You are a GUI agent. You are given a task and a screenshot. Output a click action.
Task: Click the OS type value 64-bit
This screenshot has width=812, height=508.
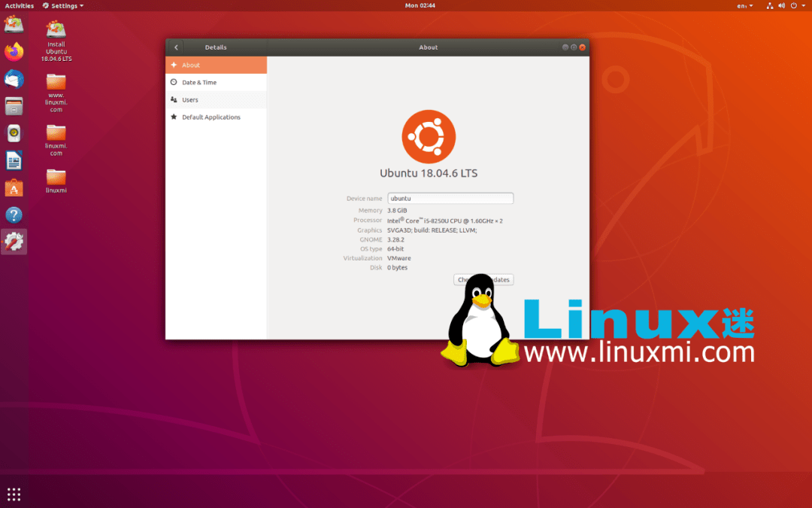click(x=395, y=249)
